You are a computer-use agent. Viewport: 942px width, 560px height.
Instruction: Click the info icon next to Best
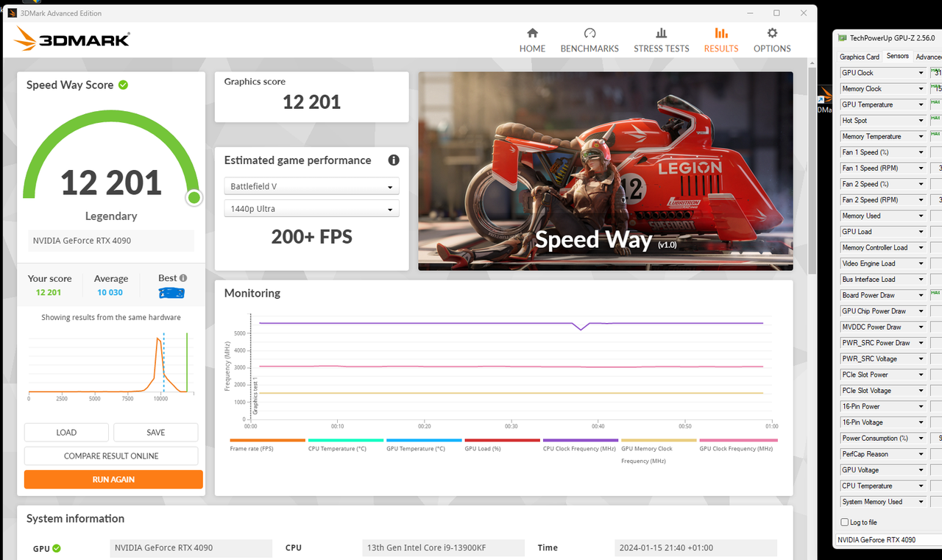[183, 278]
